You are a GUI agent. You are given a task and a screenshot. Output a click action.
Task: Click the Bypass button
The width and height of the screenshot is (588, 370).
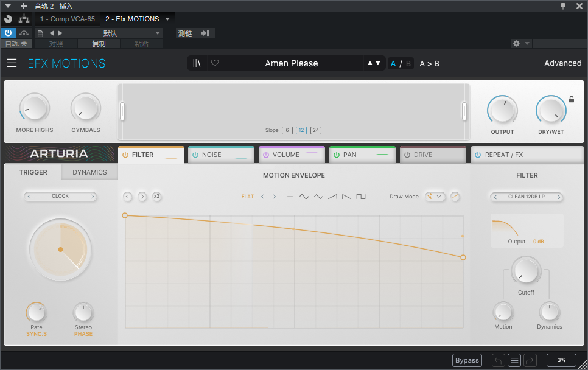click(x=467, y=360)
